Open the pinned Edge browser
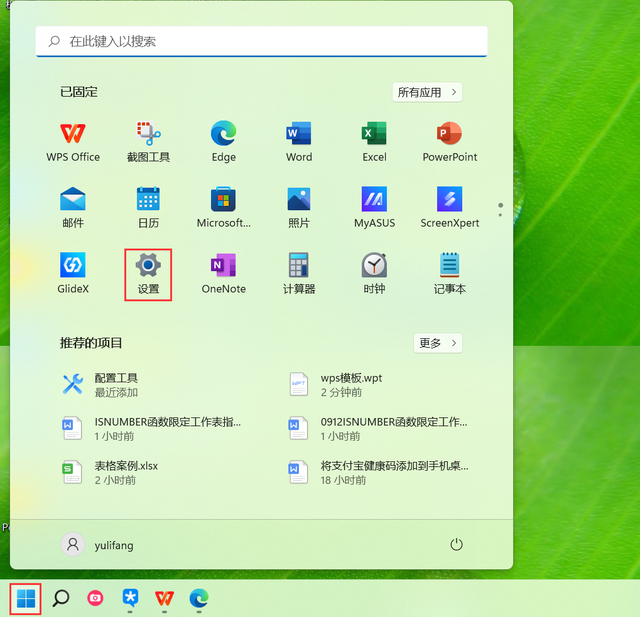The image size is (640, 617). point(223,142)
